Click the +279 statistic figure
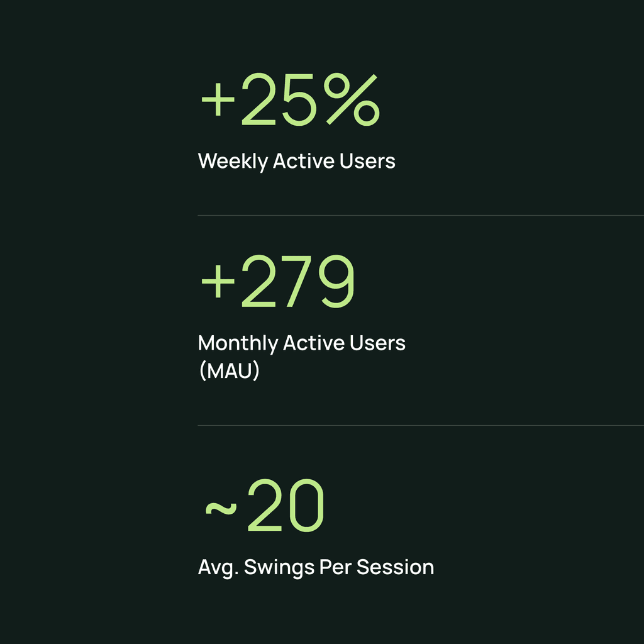 tap(277, 281)
